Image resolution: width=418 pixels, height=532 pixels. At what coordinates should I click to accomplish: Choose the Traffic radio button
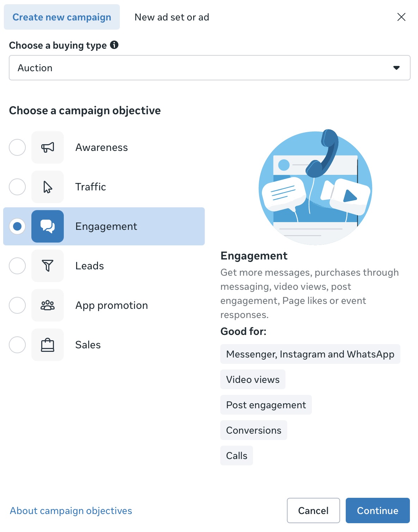click(17, 187)
